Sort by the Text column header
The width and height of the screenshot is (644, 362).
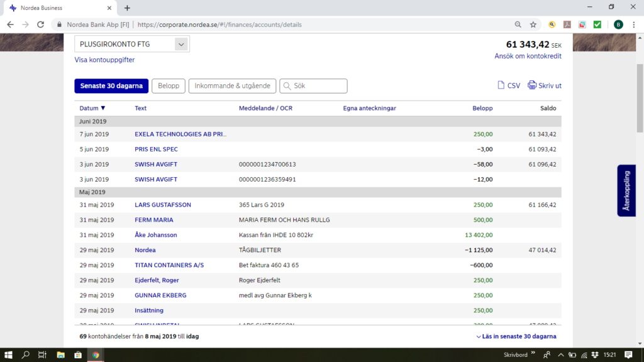140,108
